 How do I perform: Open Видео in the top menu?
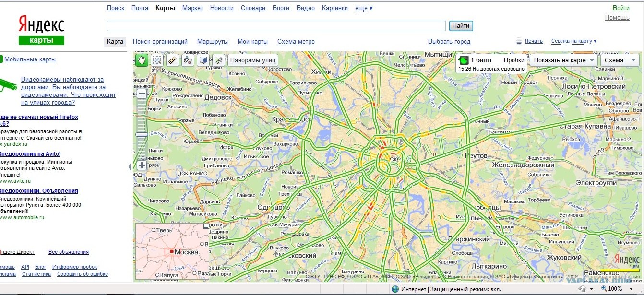306,8
